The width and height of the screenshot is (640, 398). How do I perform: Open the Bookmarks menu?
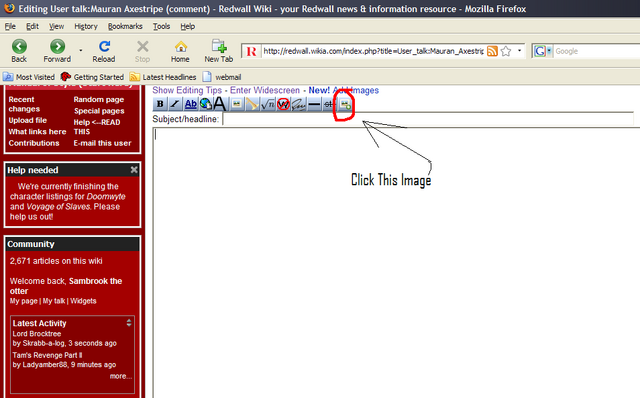pyautogui.click(x=125, y=27)
